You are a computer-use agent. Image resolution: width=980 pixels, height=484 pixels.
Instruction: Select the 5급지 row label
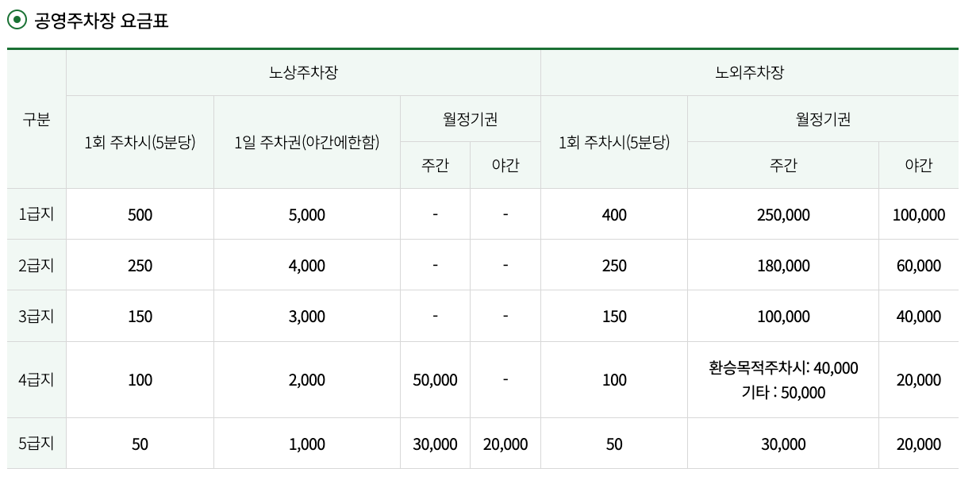click(x=37, y=444)
